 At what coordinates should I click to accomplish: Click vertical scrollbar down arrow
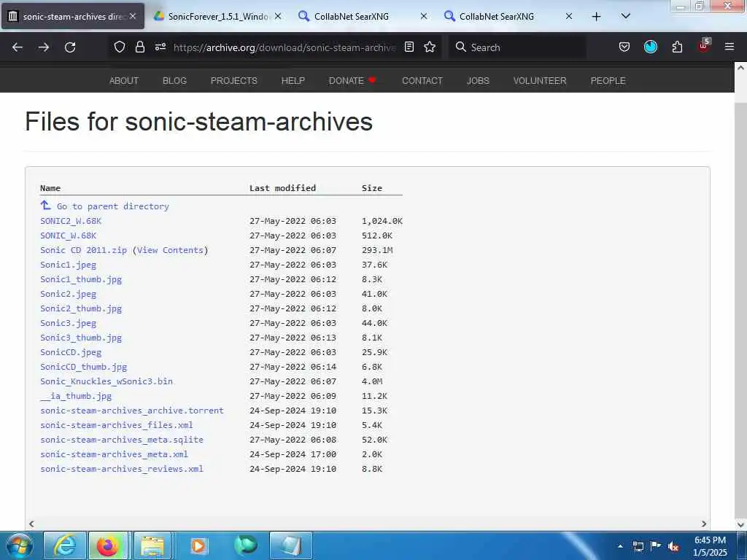tap(741, 524)
